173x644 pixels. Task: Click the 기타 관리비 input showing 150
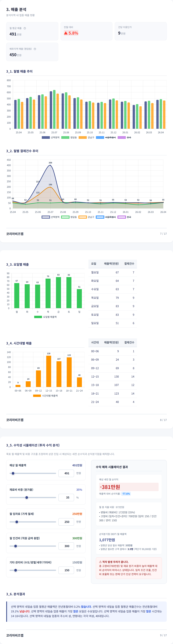(66, 570)
